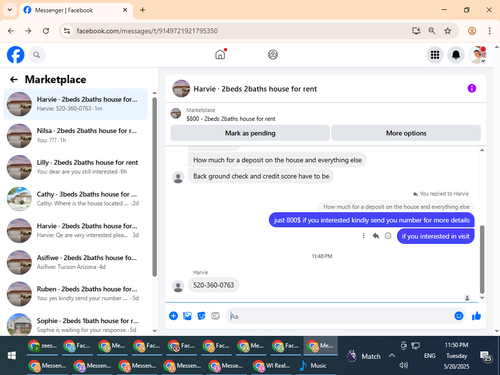Open a new browser tab

[143, 10]
